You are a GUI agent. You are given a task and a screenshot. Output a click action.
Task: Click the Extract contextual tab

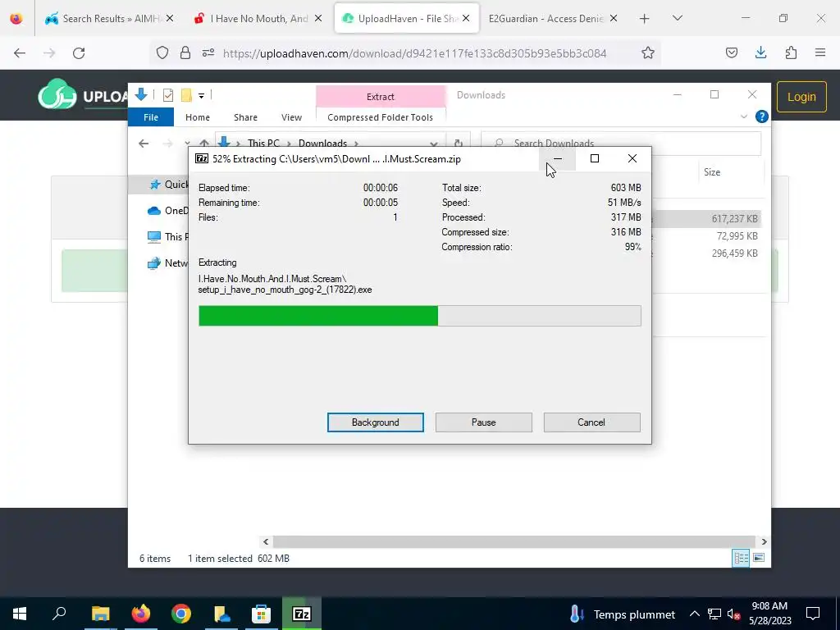[x=380, y=97]
